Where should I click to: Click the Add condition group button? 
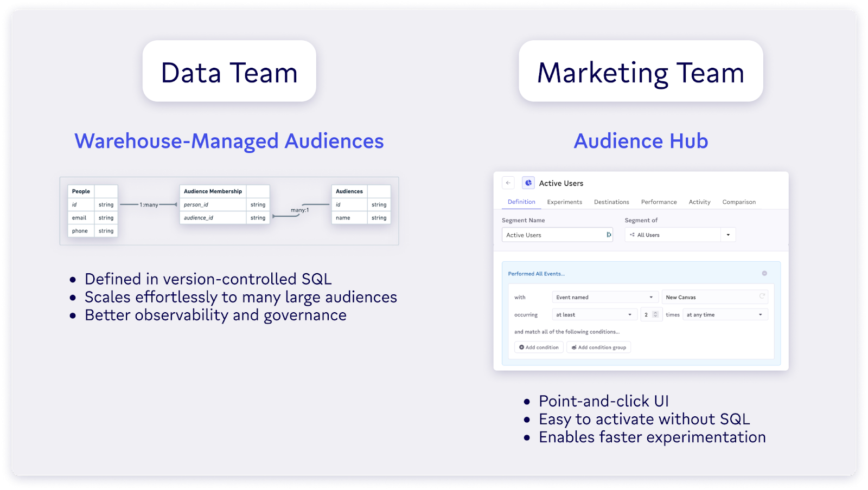[598, 347]
